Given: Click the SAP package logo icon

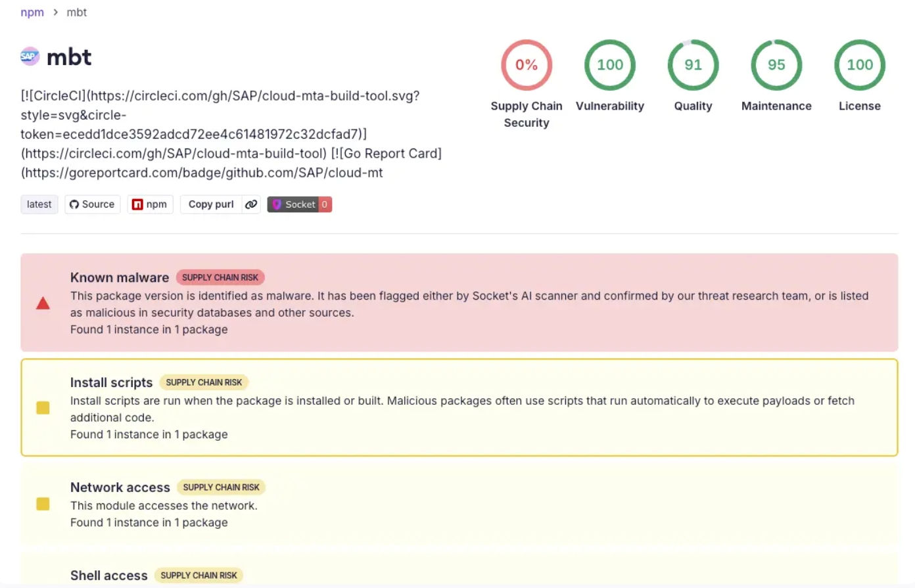Looking at the screenshot, I should 30,57.
